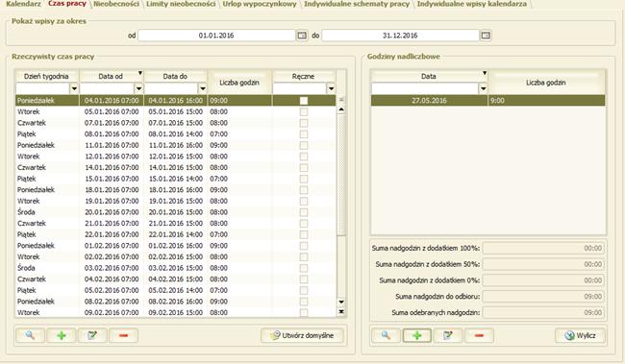Toggle Ręczne checkbox for 05.01.2016 row
This screenshot has width=625, height=364.
click(x=304, y=112)
